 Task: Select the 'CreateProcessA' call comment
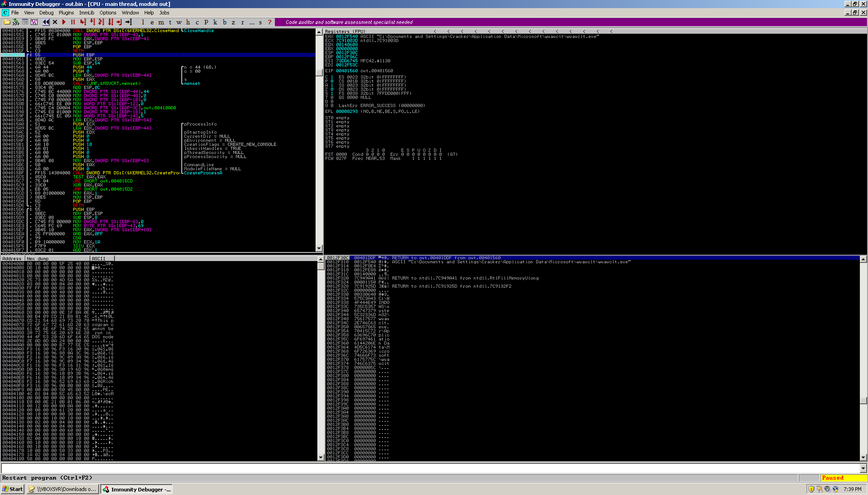tap(203, 173)
